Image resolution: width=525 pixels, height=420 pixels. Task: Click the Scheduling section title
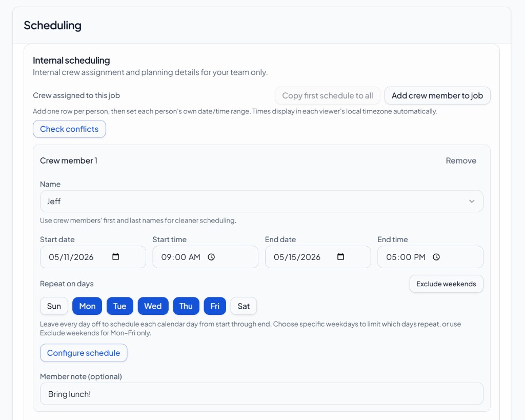click(53, 26)
